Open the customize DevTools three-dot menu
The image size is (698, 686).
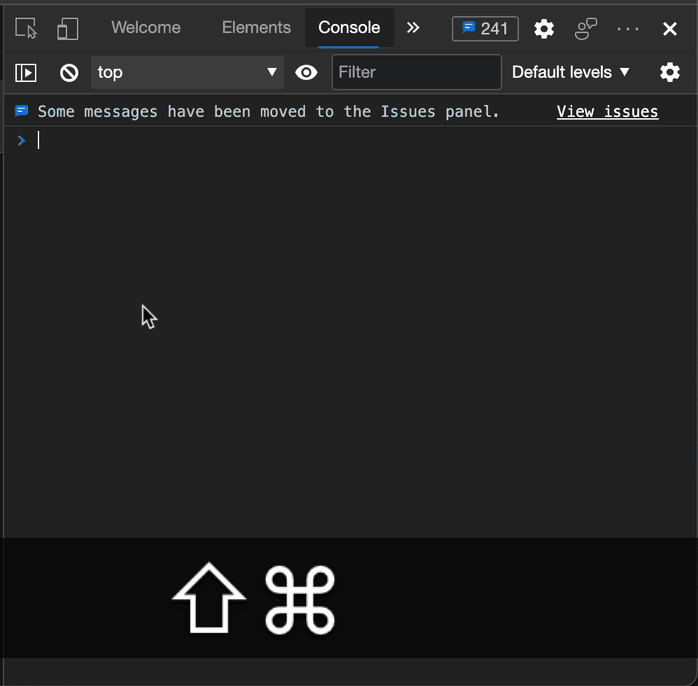pos(628,29)
